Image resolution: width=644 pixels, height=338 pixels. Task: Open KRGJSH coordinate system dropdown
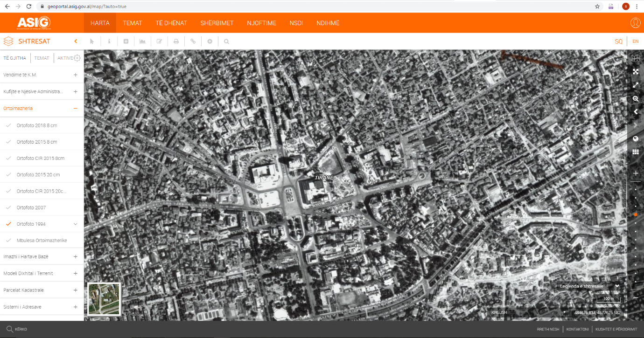pyautogui.click(x=528, y=312)
